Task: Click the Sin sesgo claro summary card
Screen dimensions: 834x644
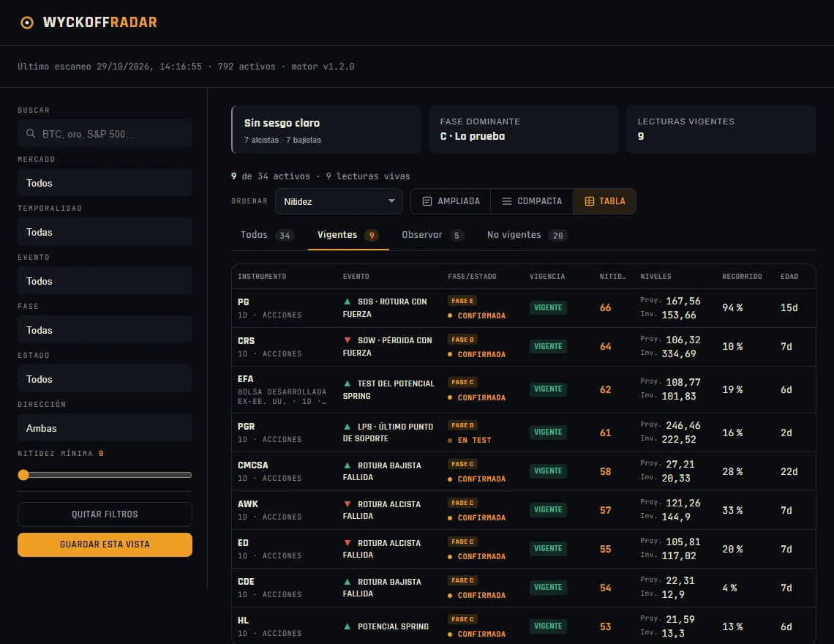Action: click(326, 130)
